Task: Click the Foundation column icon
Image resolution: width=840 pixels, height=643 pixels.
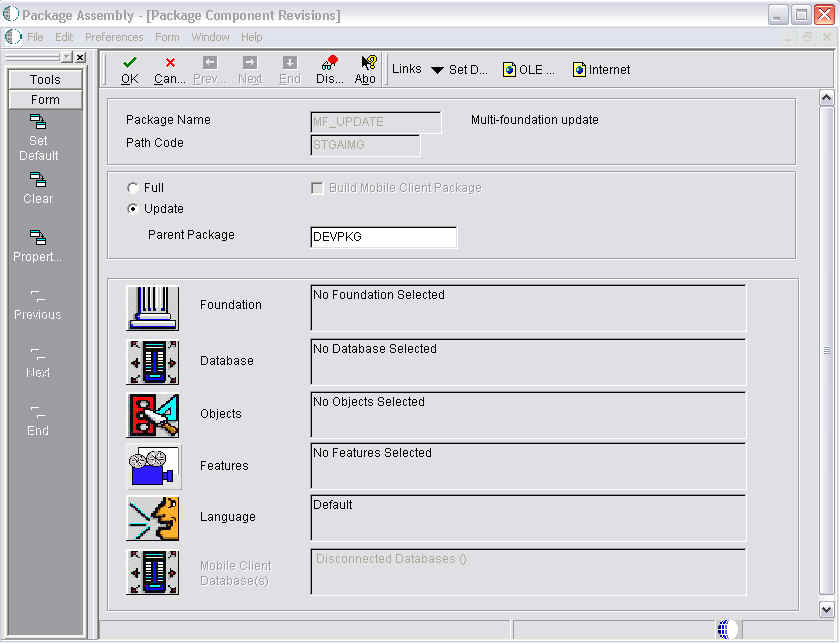Action: coord(153,308)
